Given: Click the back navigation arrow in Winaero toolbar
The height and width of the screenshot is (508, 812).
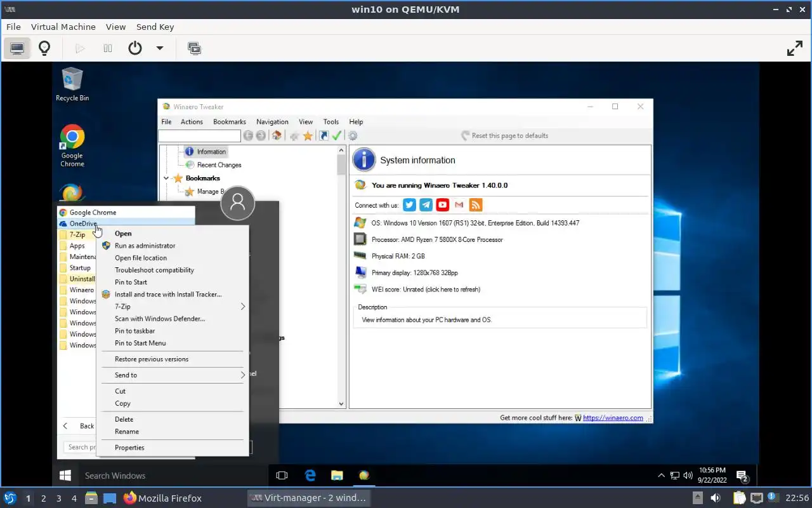Looking at the screenshot, I should [248, 136].
